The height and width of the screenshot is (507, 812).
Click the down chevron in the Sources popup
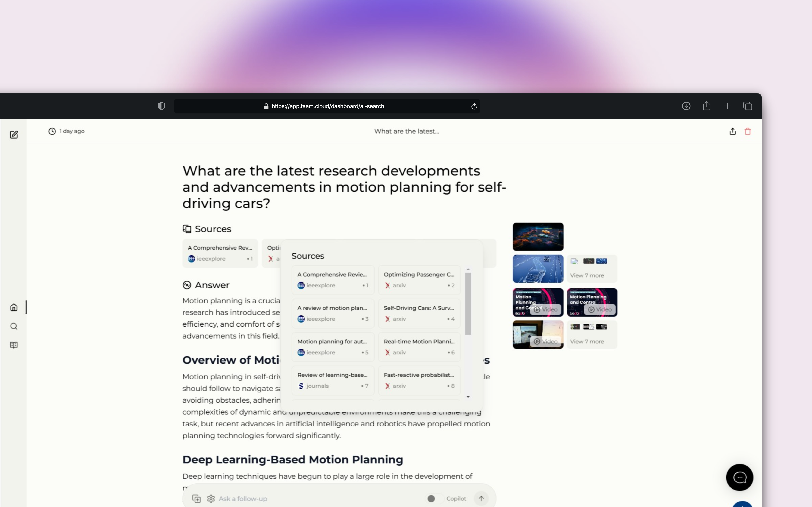[468, 397]
